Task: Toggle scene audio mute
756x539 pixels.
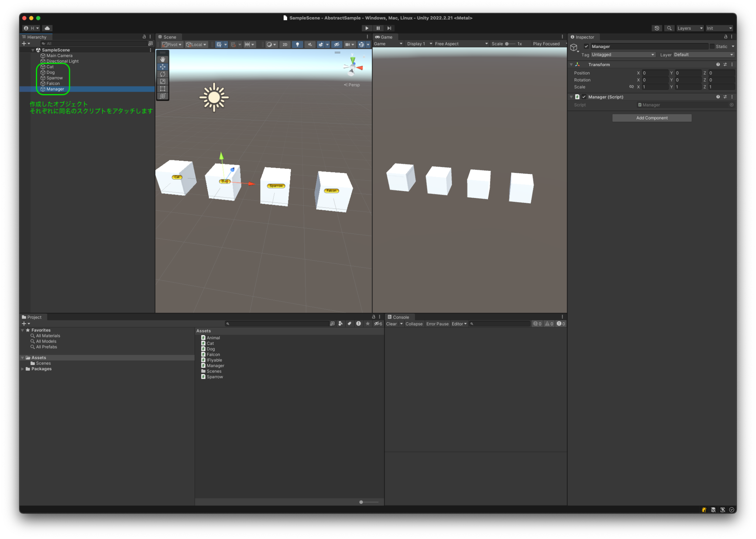Action: point(310,44)
